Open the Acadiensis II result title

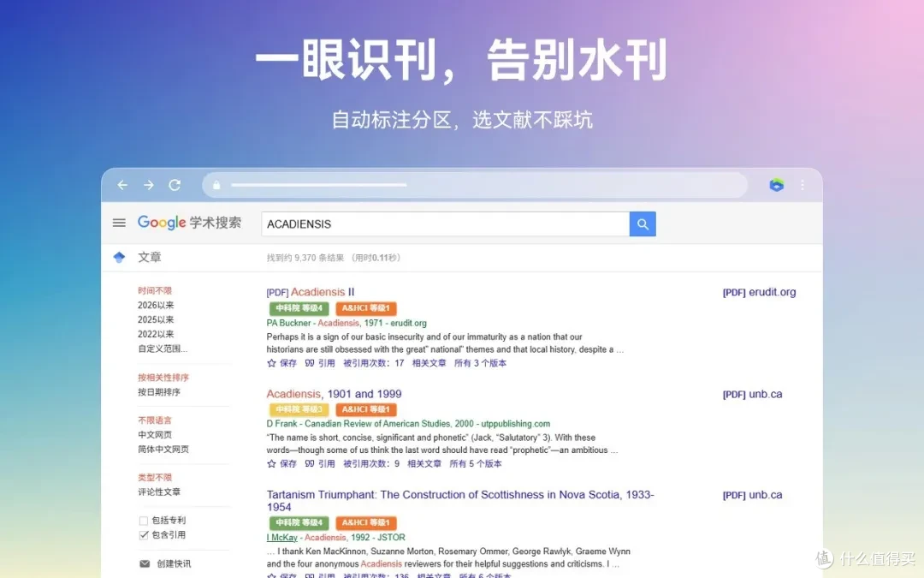[x=323, y=292]
